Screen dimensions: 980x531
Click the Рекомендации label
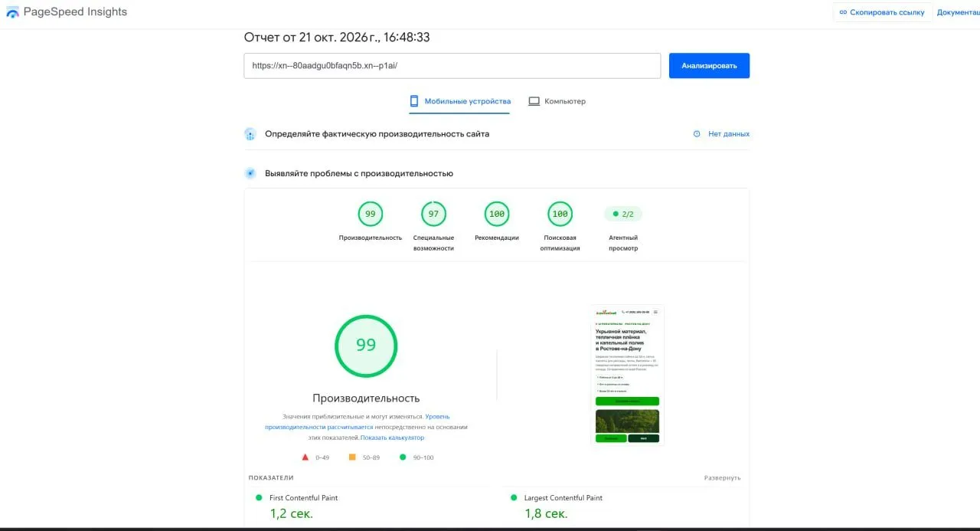click(x=497, y=238)
